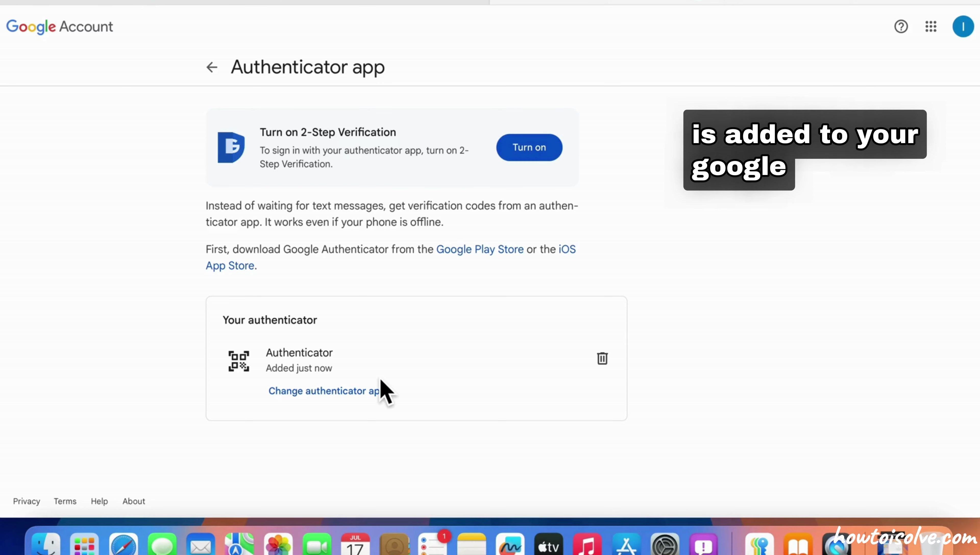The image size is (980, 555).
Task: Open Photos in the Dock
Action: click(x=278, y=544)
